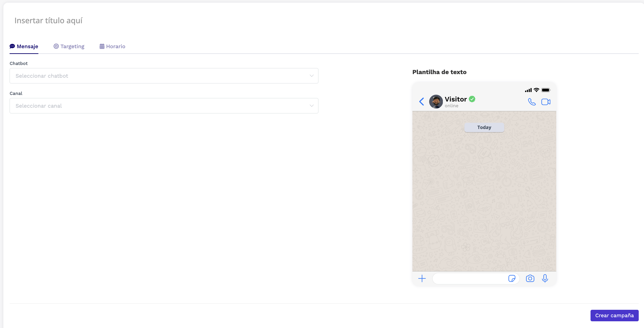
Task: Click the 'Chatbot' field label
Action: coord(18,63)
